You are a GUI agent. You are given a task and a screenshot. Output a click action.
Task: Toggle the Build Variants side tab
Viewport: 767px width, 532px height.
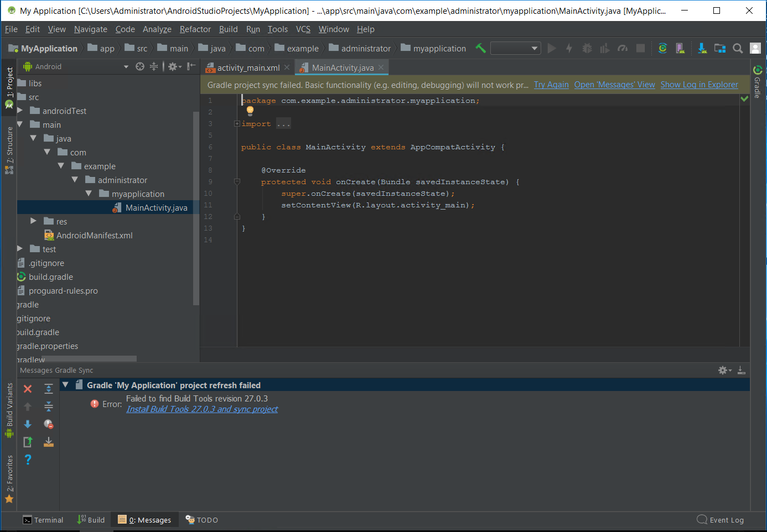[9, 410]
